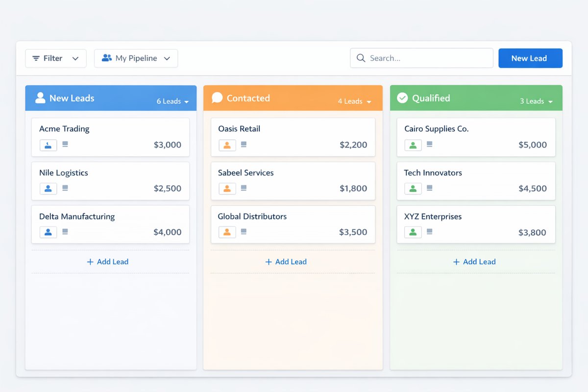This screenshot has height=392, width=588.
Task: Expand the 3 Leads dropdown in Qualified
Action: 536,101
